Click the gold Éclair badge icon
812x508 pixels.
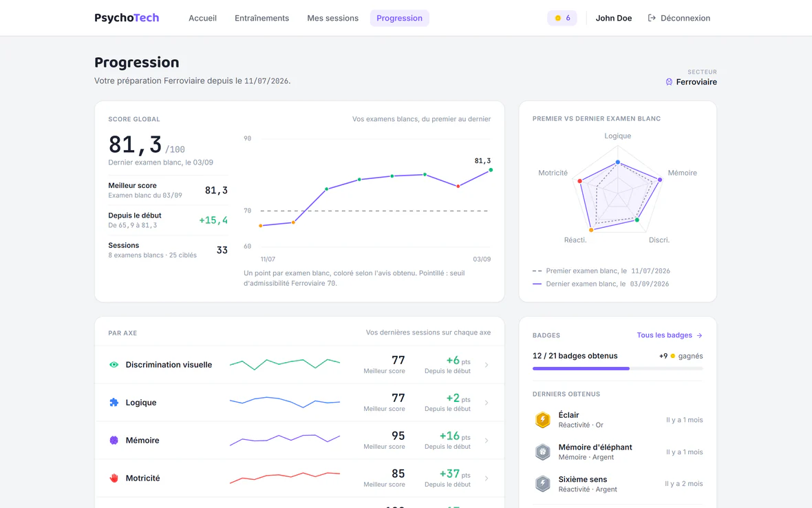pos(543,419)
